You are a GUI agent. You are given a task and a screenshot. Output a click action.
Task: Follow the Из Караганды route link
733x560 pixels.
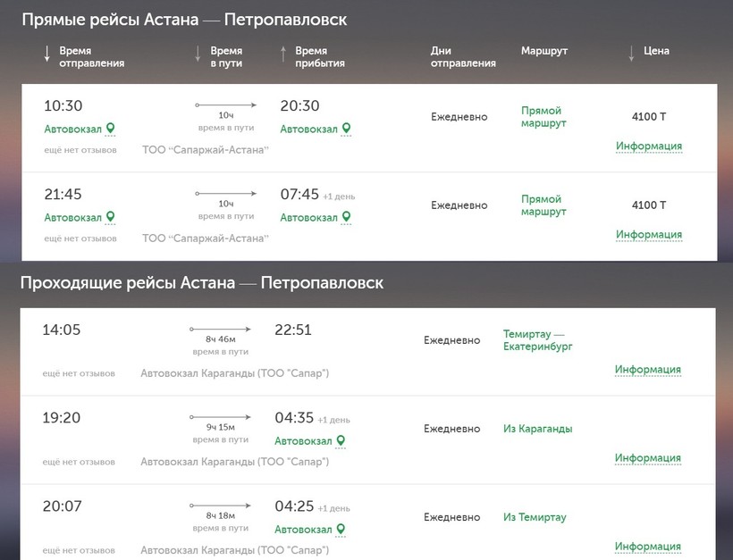pos(538,429)
